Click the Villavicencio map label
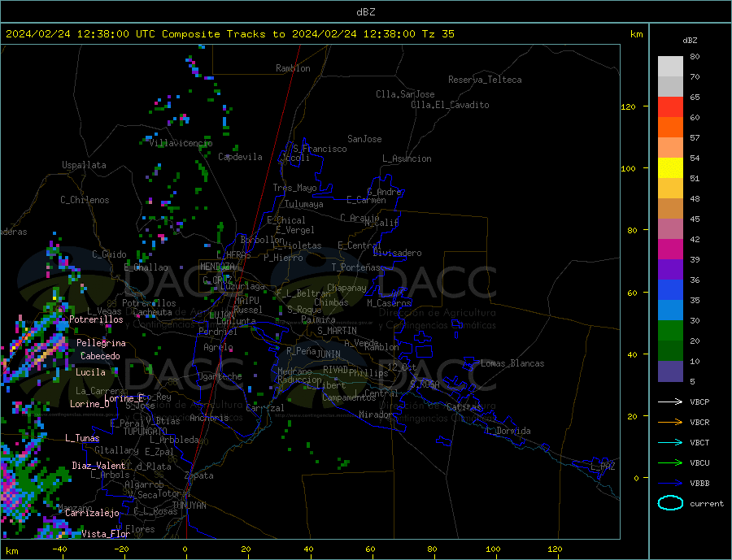 [x=181, y=143]
